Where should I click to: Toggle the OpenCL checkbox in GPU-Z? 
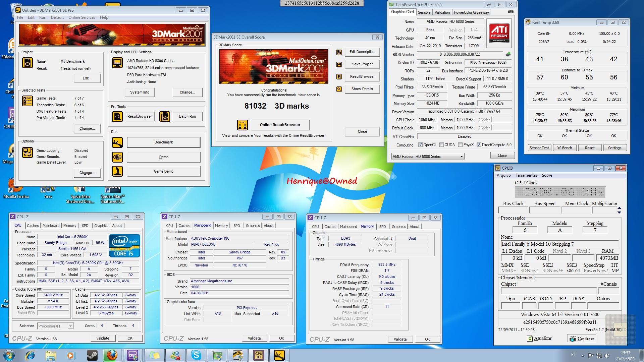pyautogui.click(x=420, y=145)
